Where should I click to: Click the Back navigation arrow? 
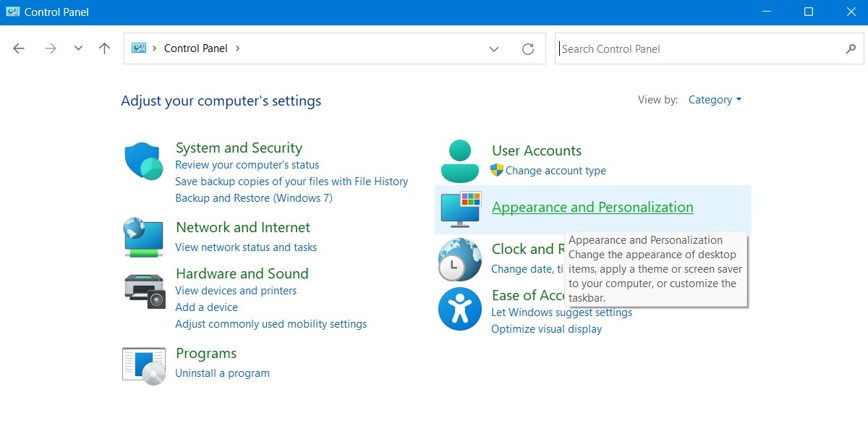18,48
